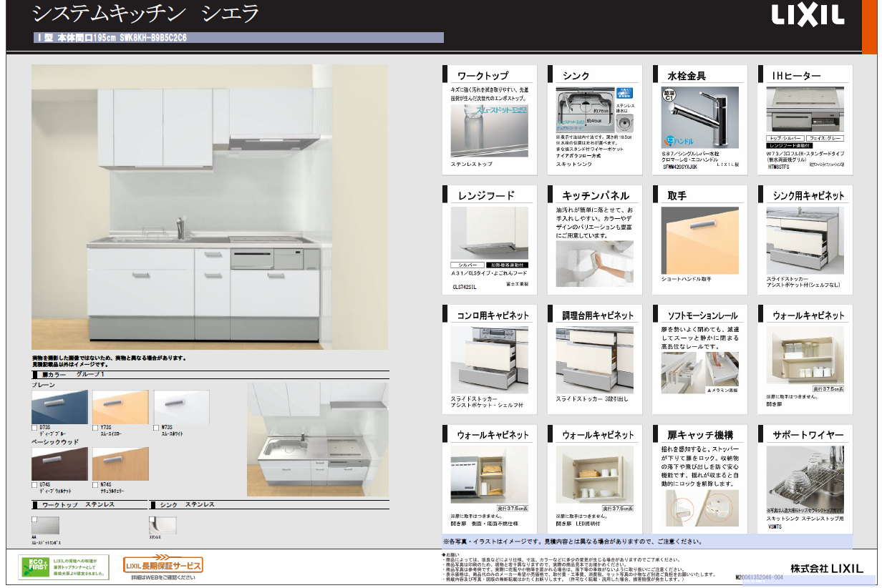Image resolution: width=882 pixels, height=588 pixels.
Task: Click the サポートワイヤー card heading
Action: pos(808,434)
